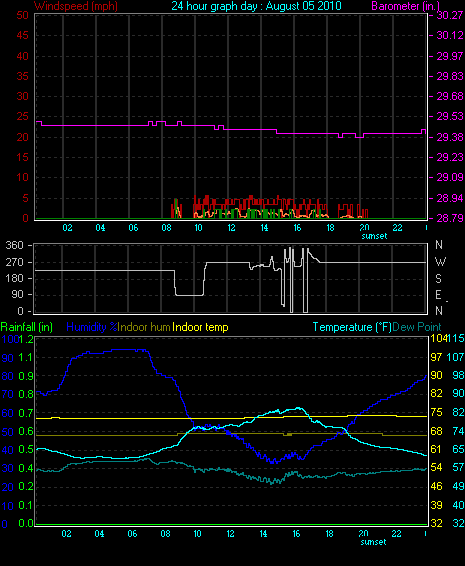
Task: Click the red windspeed value '50'
Action: click(22, 15)
